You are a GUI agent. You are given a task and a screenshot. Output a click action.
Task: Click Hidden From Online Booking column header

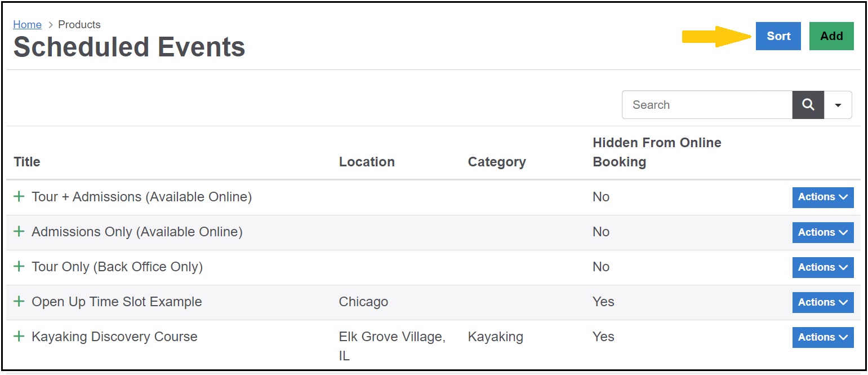click(657, 152)
